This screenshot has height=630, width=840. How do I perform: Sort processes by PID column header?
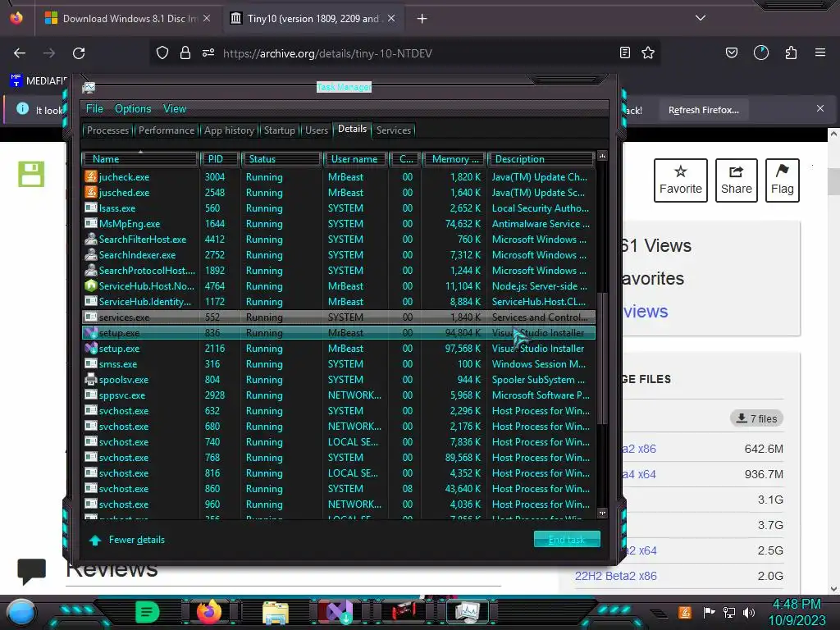click(219, 159)
